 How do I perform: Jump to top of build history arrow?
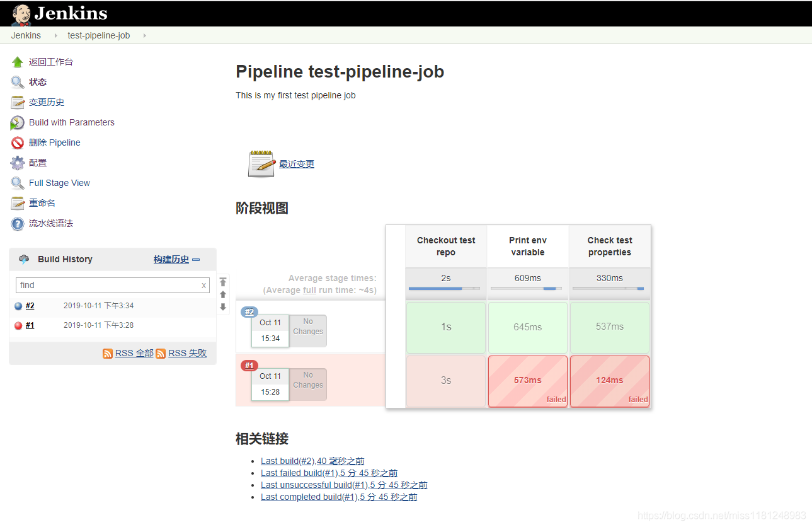coord(223,282)
